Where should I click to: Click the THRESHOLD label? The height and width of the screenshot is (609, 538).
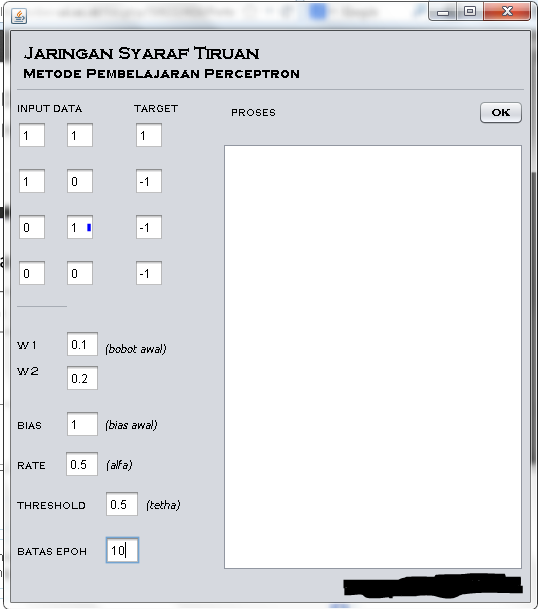(x=51, y=505)
